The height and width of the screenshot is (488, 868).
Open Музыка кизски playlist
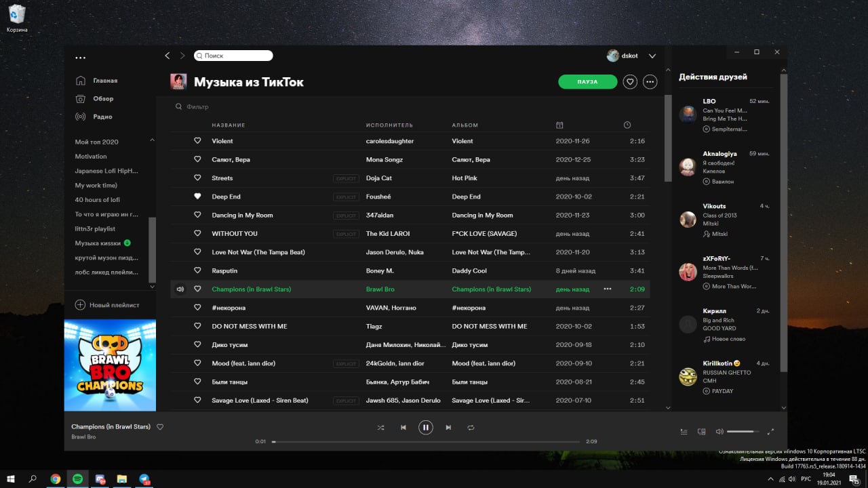(x=98, y=243)
